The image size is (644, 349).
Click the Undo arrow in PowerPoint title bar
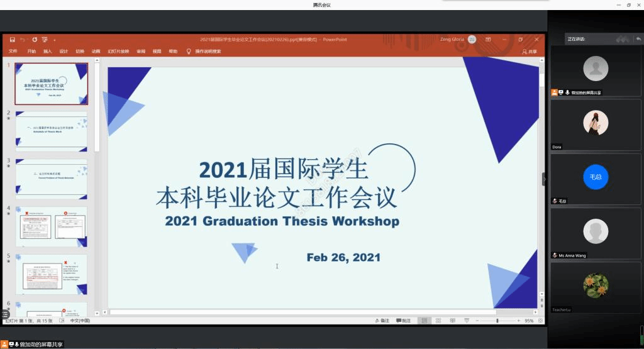23,40
